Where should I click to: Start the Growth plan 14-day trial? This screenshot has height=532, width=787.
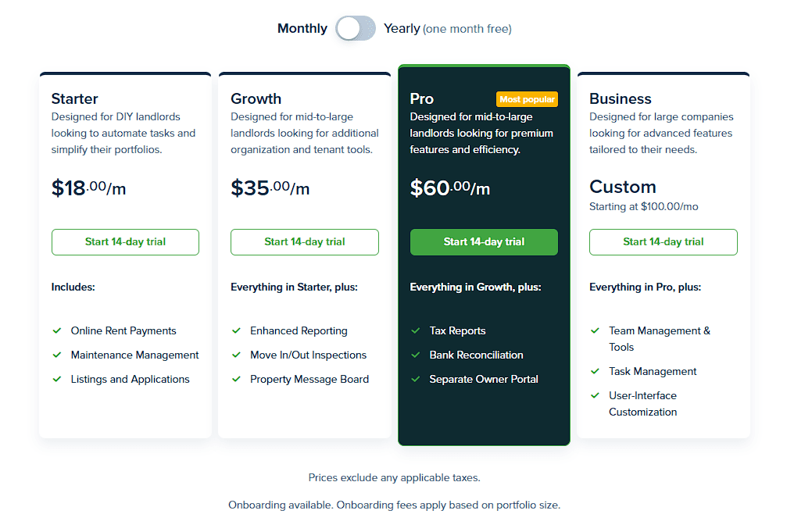305,242
